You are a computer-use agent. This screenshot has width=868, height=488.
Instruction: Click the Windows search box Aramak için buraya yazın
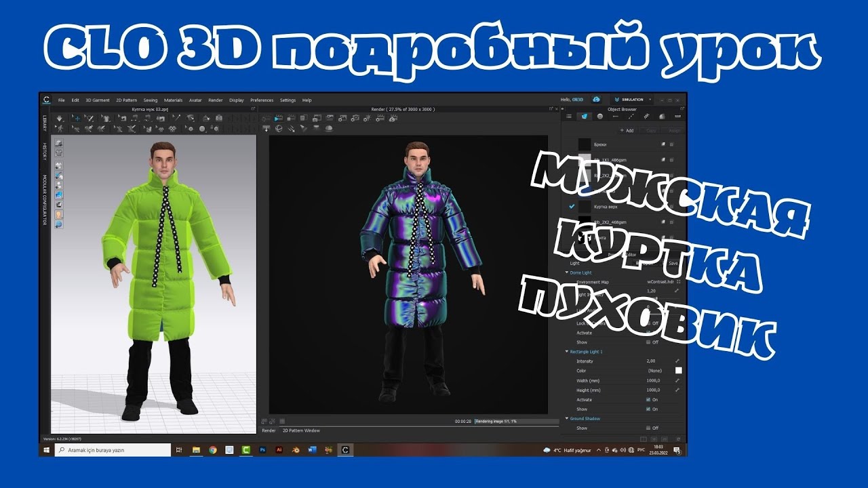[x=114, y=449]
